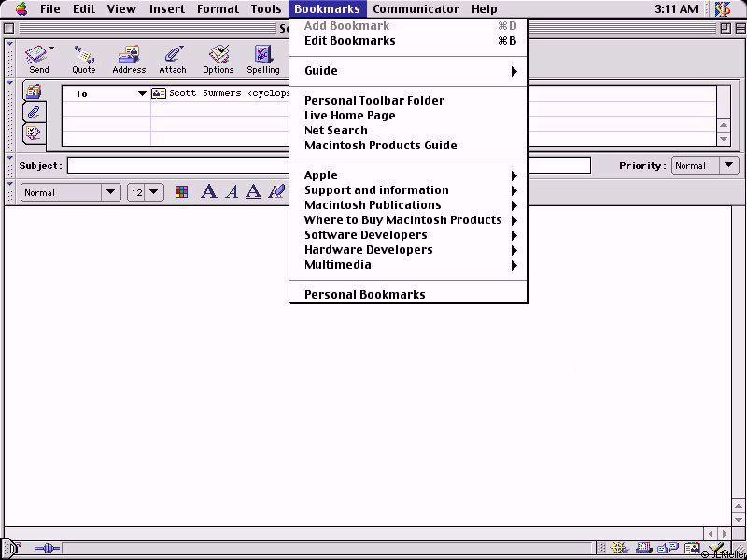Collapse the addressing area with its triangle

pos(10,84)
